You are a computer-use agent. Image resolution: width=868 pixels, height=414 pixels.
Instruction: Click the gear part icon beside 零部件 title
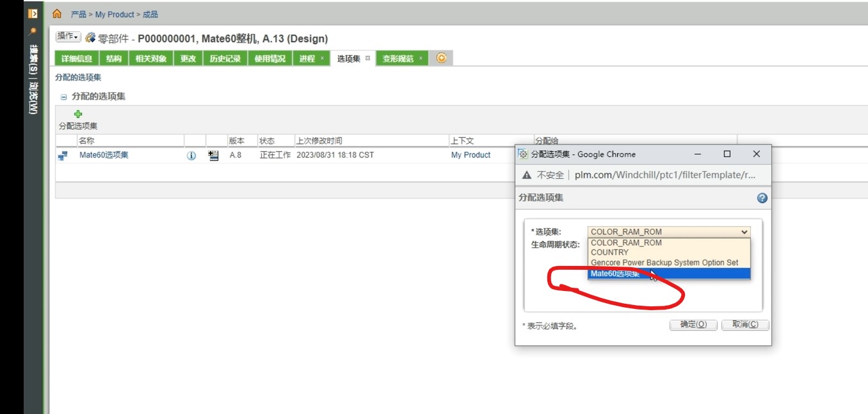point(90,38)
